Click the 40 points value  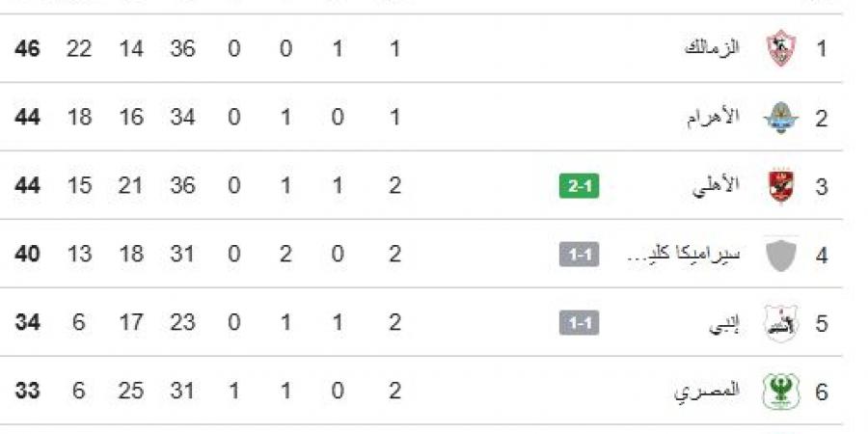28,255
